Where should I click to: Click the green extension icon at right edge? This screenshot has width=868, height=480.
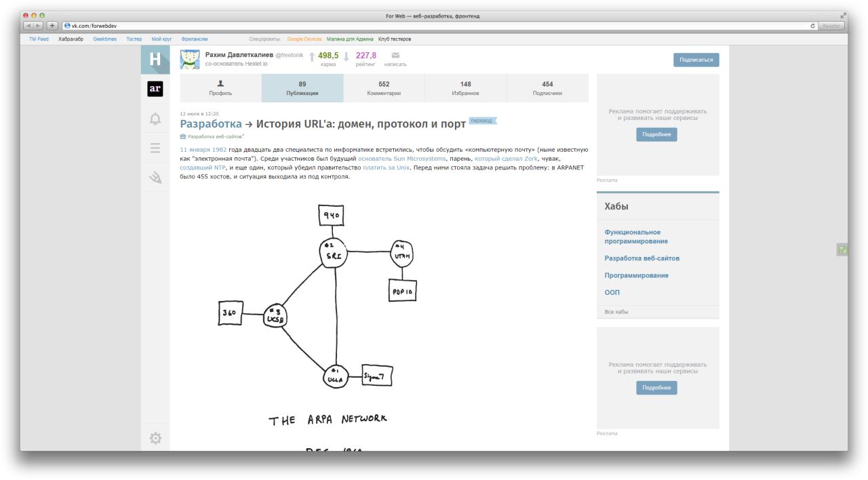tap(842, 249)
